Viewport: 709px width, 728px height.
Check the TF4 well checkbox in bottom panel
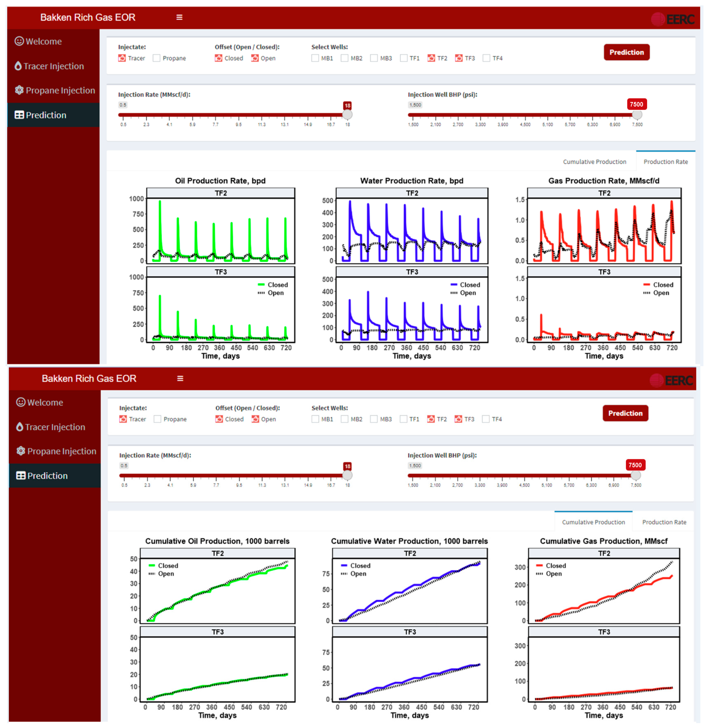coord(486,419)
